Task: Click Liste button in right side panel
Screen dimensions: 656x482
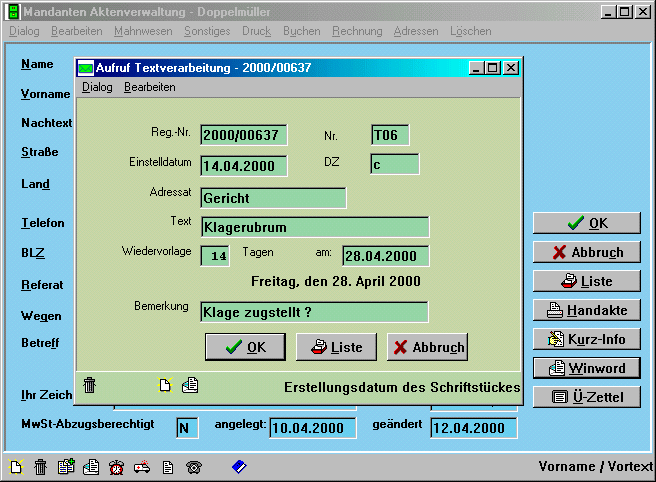Action: click(587, 281)
